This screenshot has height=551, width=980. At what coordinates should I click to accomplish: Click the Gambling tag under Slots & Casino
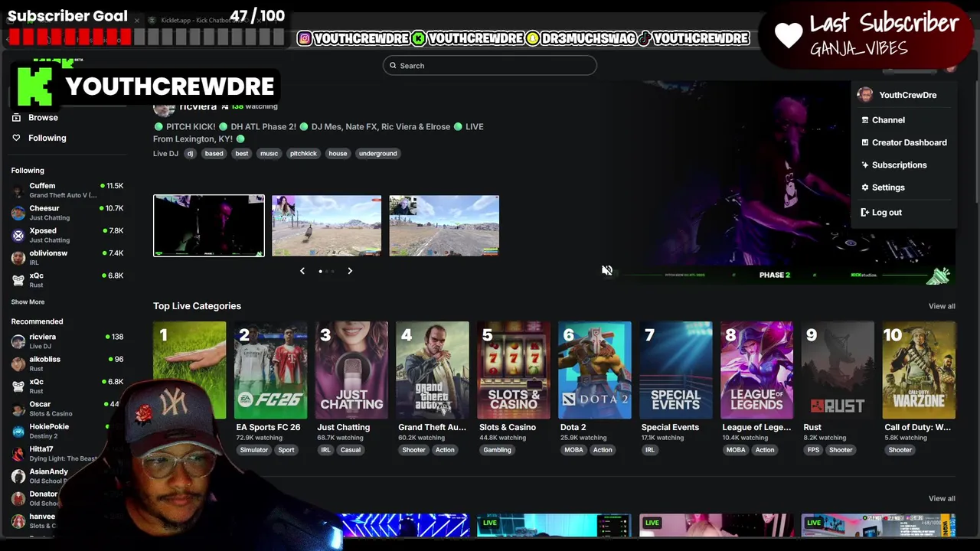[x=497, y=450]
